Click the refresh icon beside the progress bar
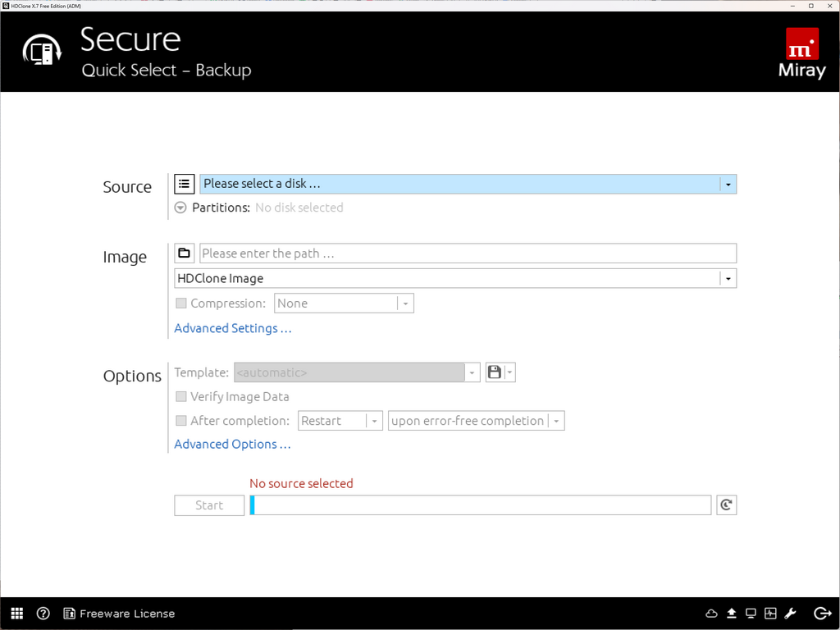 [x=727, y=505]
